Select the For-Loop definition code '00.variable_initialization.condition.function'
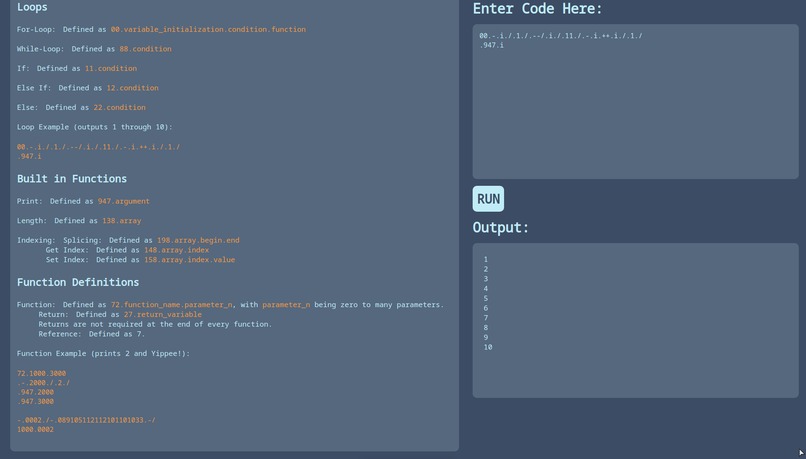The image size is (806, 459). [208, 29]
